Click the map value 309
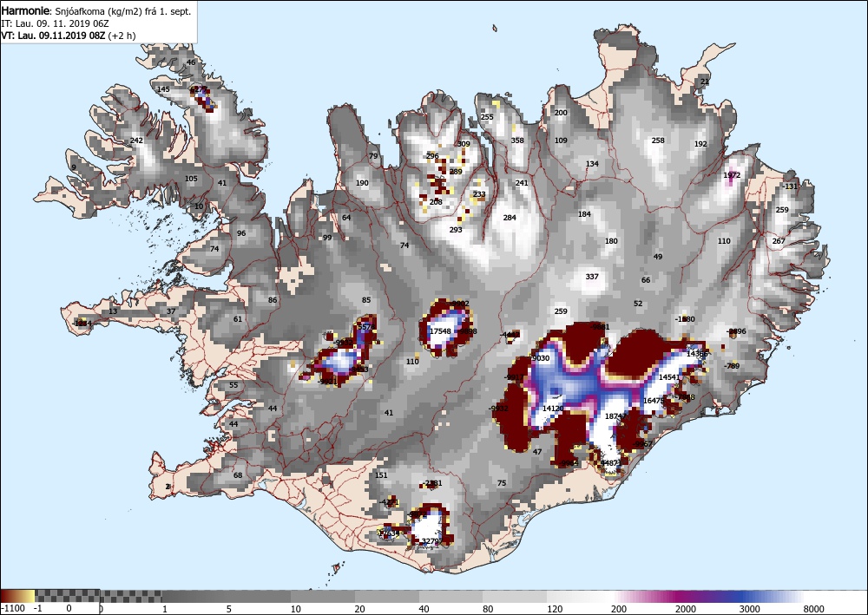Screen dimensions: 868x615 [464, 144]
